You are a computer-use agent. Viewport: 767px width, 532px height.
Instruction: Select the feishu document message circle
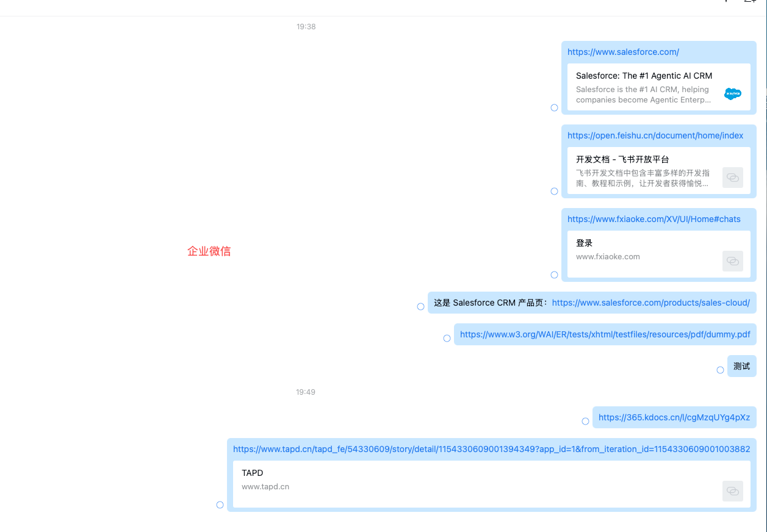(x=554, y=192)
